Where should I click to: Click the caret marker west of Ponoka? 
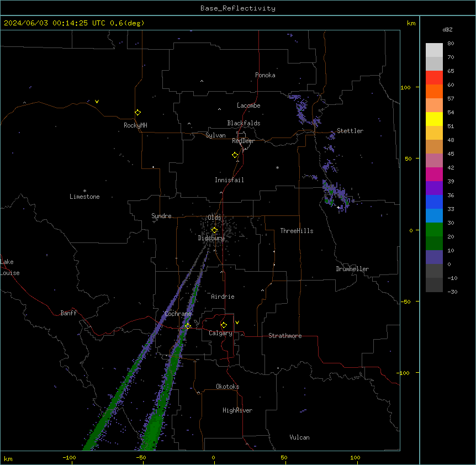(x=202, y=81)
